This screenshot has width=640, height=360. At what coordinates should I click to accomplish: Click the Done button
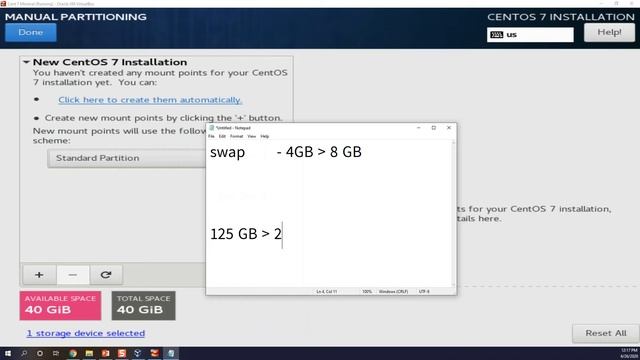(31, 32)
